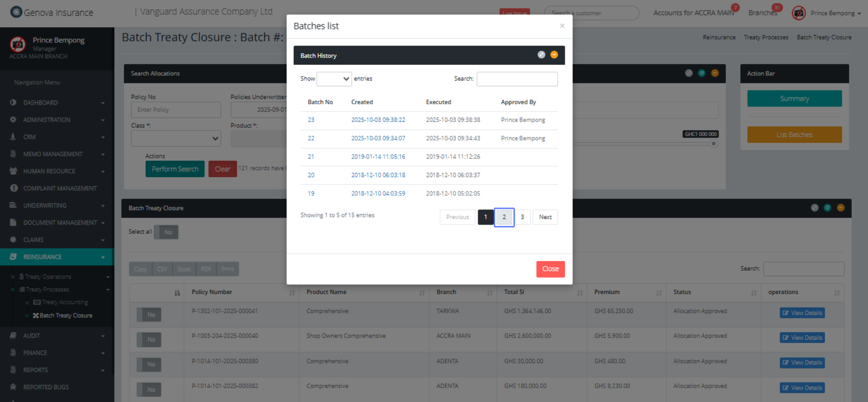Open View Details for policy P-1302-101-2025-000041
868x402 pixels.
(x=802, y=313)
